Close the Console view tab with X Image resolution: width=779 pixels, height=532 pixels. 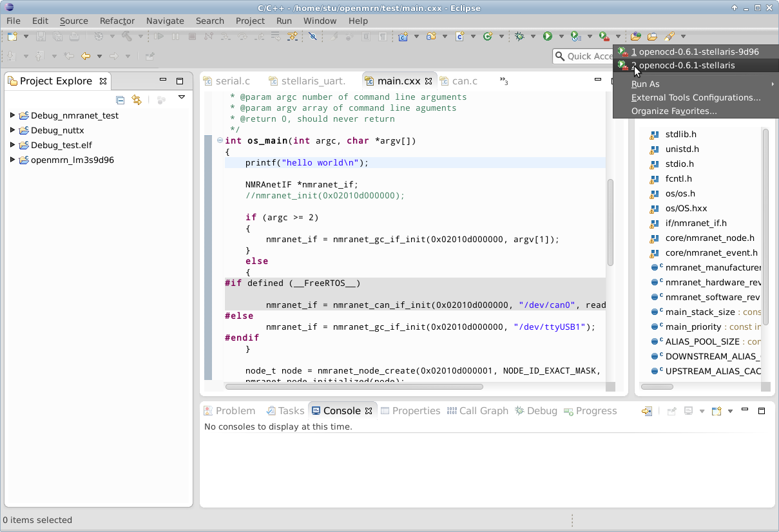(369, 411)
